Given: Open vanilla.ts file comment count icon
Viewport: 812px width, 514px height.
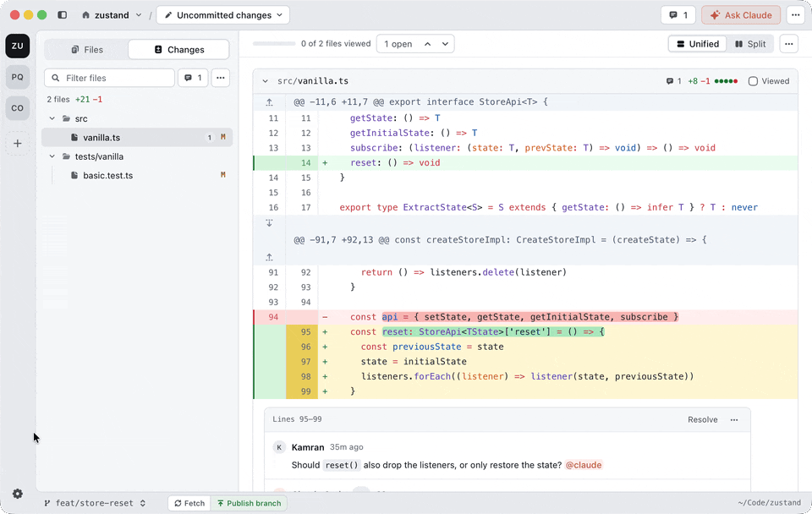Looking at the screenshot, I should (x=674, y=81).
